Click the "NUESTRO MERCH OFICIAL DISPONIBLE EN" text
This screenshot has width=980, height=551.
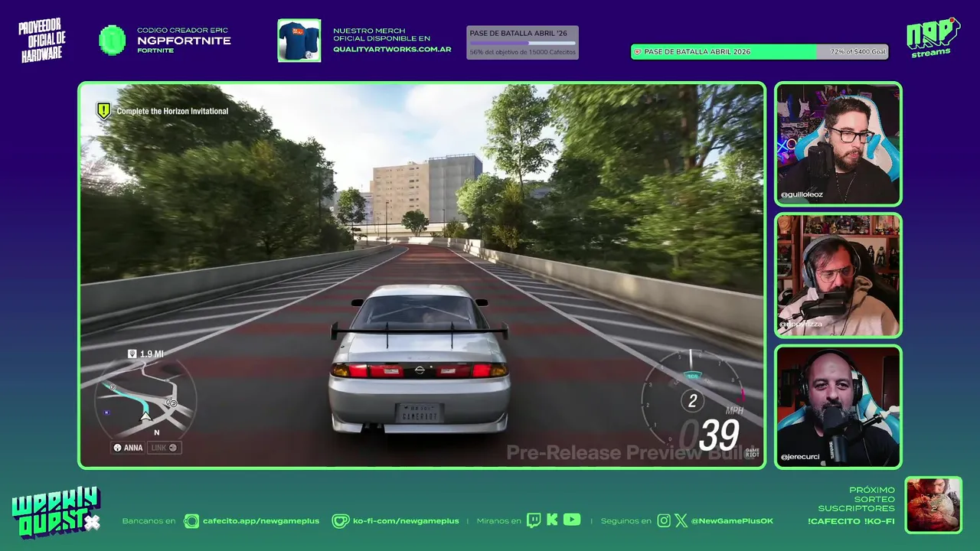[381, 34]
